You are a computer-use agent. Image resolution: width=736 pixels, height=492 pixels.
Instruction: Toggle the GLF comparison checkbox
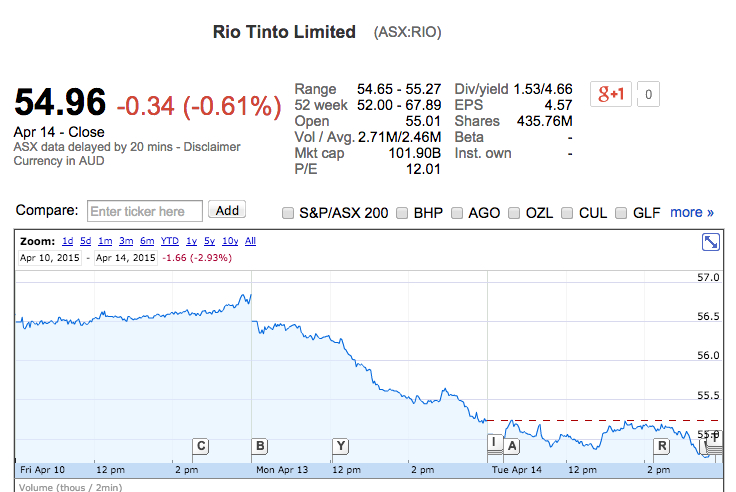(x=622, y=213)
